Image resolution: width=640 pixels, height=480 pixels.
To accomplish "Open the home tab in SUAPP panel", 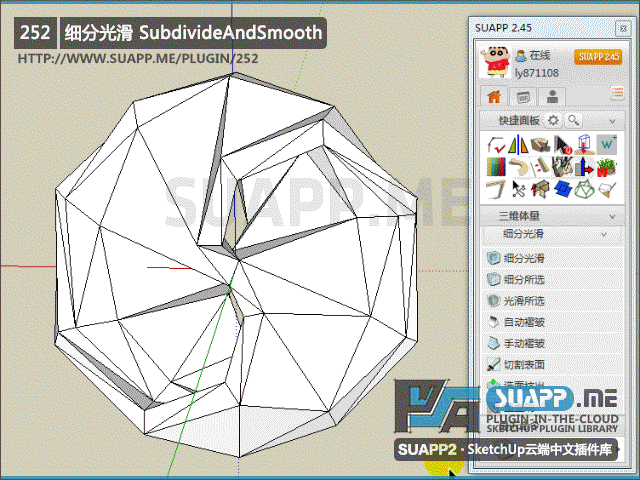I will (492, 97).
